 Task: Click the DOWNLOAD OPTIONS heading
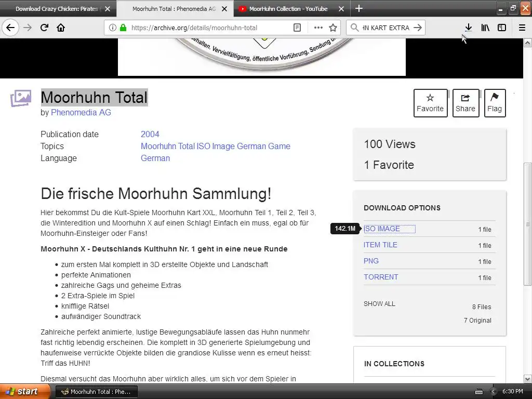[402, 208]
